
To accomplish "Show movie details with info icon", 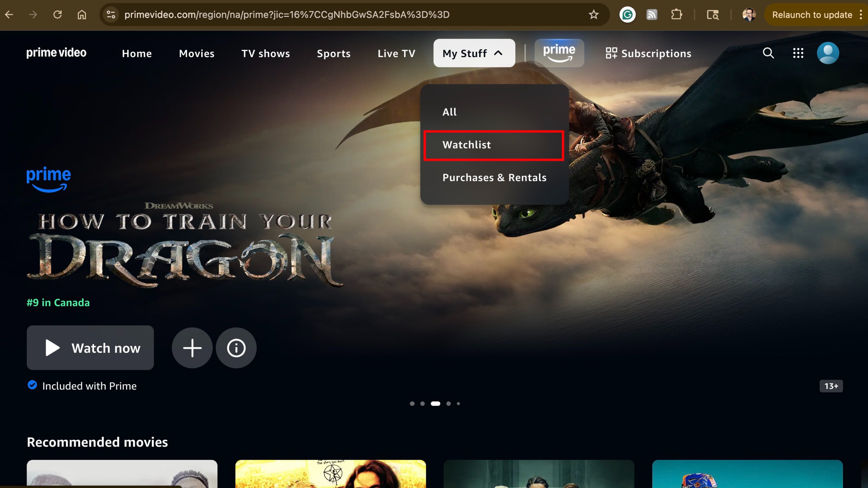I will [236, 348].
